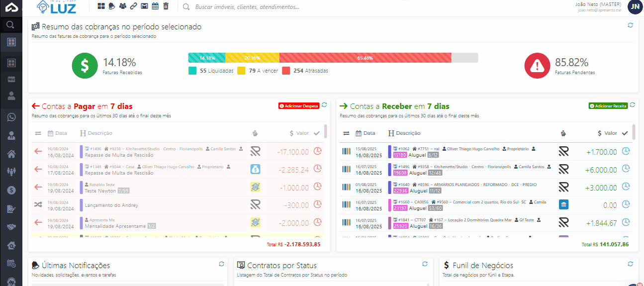Open the dollar coin financial sidebar icon
Image resolution: width=644 pixels, height=286 pixels.
[11, 190]
